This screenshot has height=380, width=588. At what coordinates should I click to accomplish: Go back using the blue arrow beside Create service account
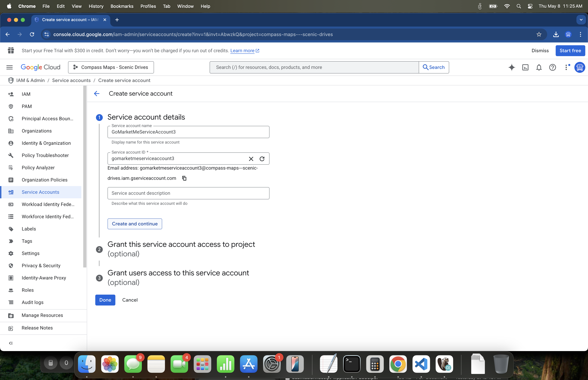[97, 94]
